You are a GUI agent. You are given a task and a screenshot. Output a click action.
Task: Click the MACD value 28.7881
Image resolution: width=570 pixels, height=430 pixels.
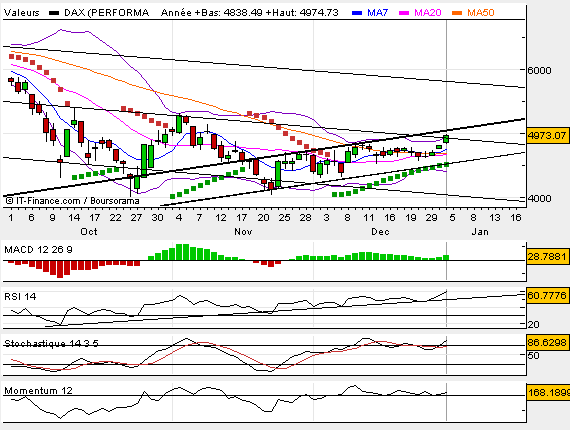tap(547, 257)
